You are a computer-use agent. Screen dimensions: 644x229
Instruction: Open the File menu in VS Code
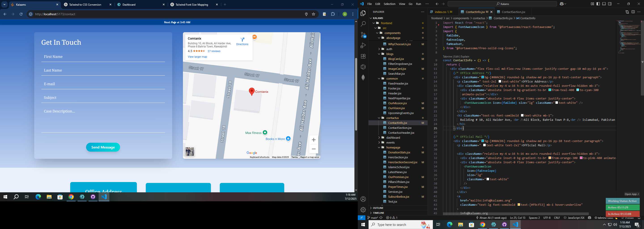369,4
